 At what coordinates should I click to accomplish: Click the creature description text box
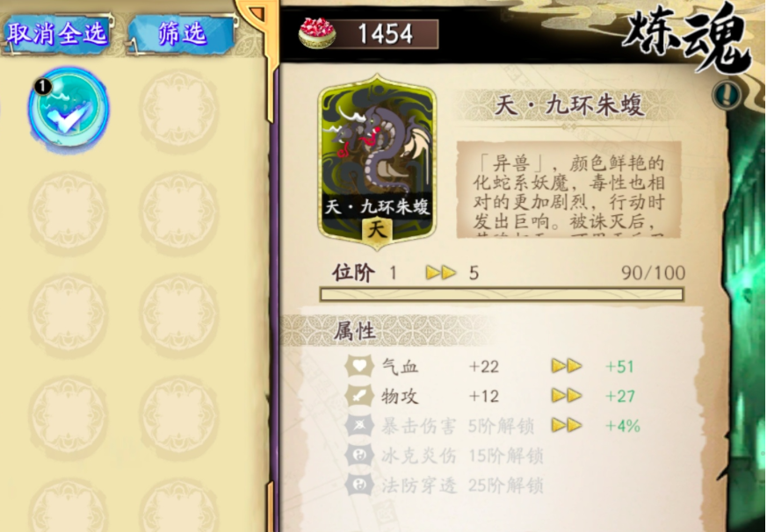click(x=569, y=190)
